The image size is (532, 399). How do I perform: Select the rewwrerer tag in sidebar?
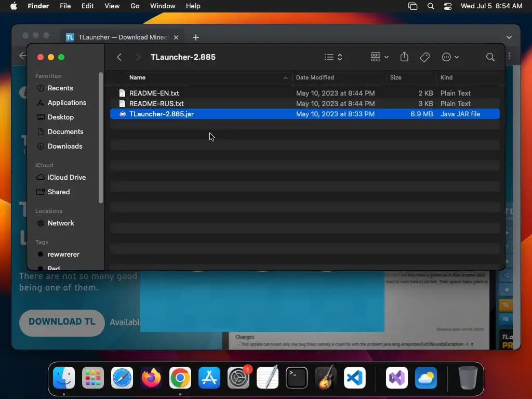pos(63,255)
